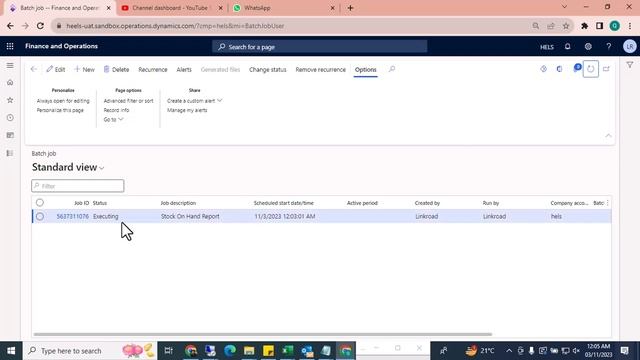Click the Windows Start button

click(11, 351)
